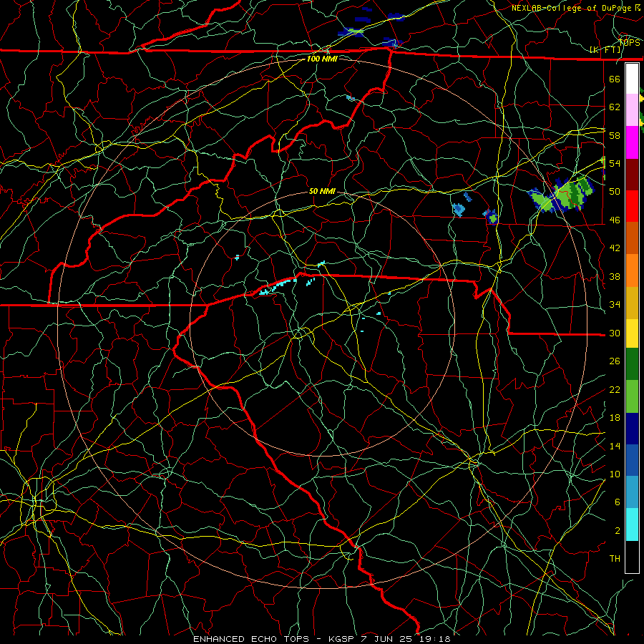
Task: Click the "22" legend value
Action: coord(615,390)
